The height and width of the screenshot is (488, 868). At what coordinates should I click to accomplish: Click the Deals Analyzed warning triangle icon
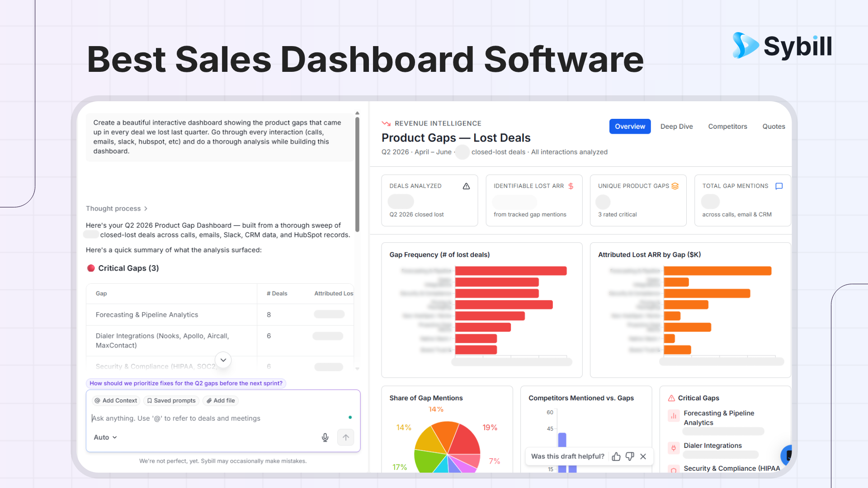pyautogui.click(x=466, y=186)
